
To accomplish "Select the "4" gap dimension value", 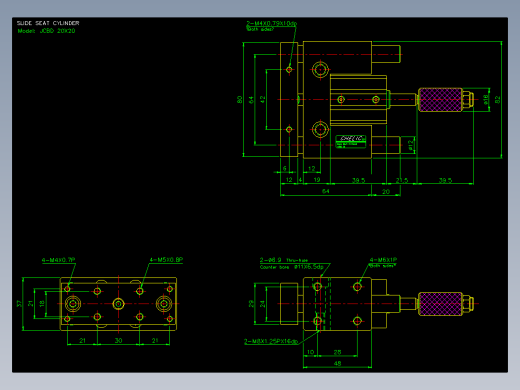I will pos(300,180).
